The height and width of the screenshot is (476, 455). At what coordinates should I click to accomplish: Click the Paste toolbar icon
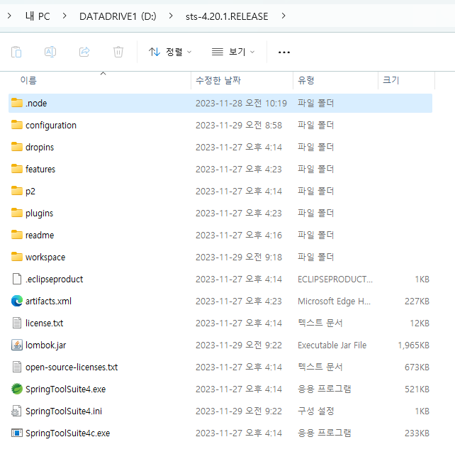pyautogui.click(x=16, y=52)
